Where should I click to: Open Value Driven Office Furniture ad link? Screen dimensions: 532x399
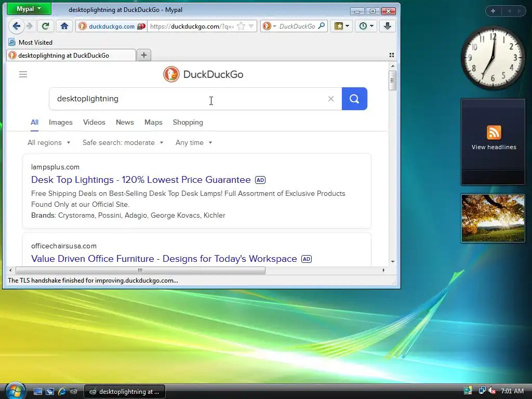tap(164, 259)
